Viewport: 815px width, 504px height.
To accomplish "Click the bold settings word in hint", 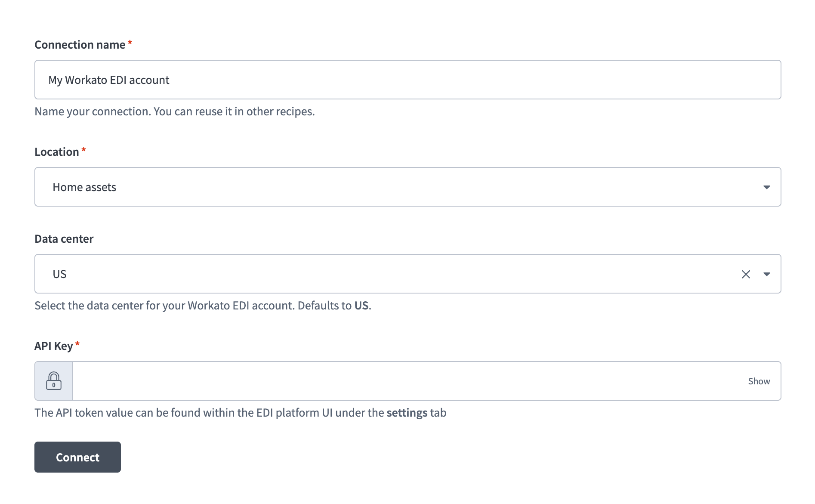I will pyautogui.click(x=407, y=413).
